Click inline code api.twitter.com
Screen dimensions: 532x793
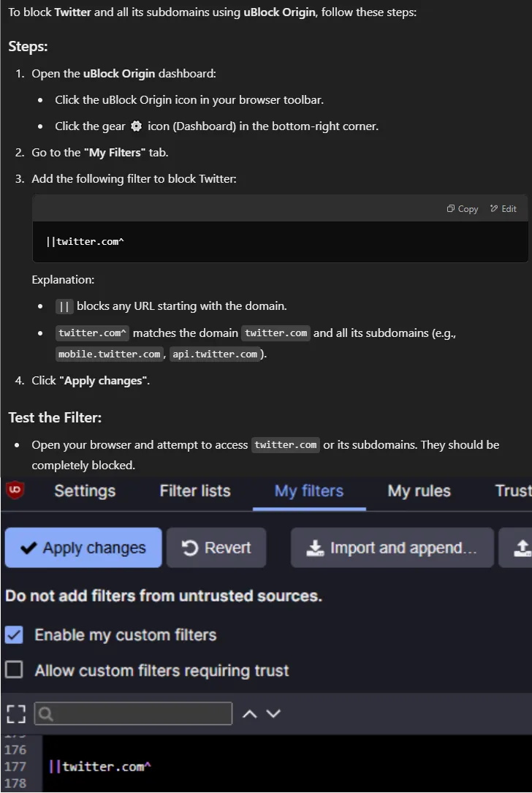215,354
